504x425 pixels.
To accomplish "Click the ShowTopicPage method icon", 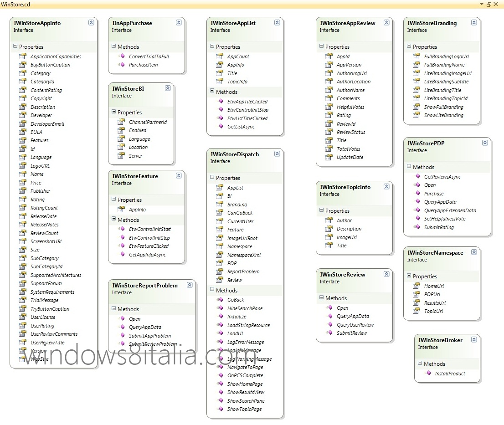I will pyautogui.click(x=220, y=409).
